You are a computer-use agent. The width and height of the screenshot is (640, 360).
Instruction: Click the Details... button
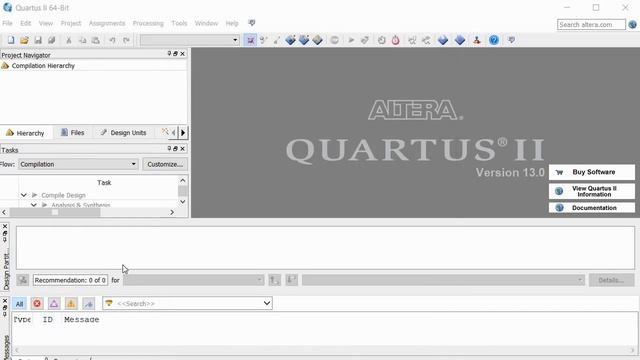click(x=611, y=280)
